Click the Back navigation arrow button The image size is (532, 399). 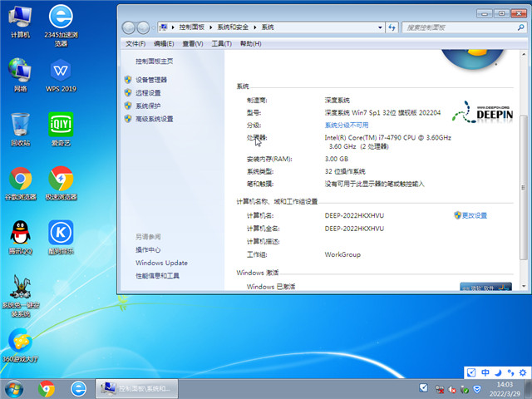[x=127, y=27]
